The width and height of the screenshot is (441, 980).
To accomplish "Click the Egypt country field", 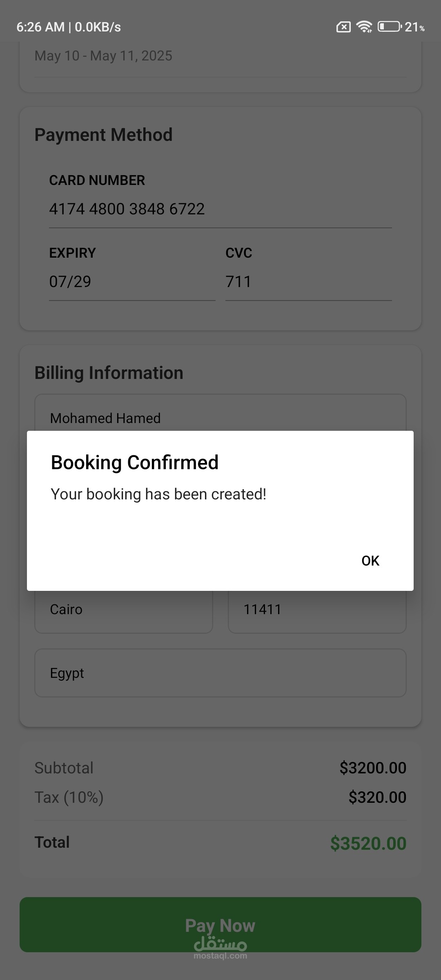I will [x=220, y=673].
